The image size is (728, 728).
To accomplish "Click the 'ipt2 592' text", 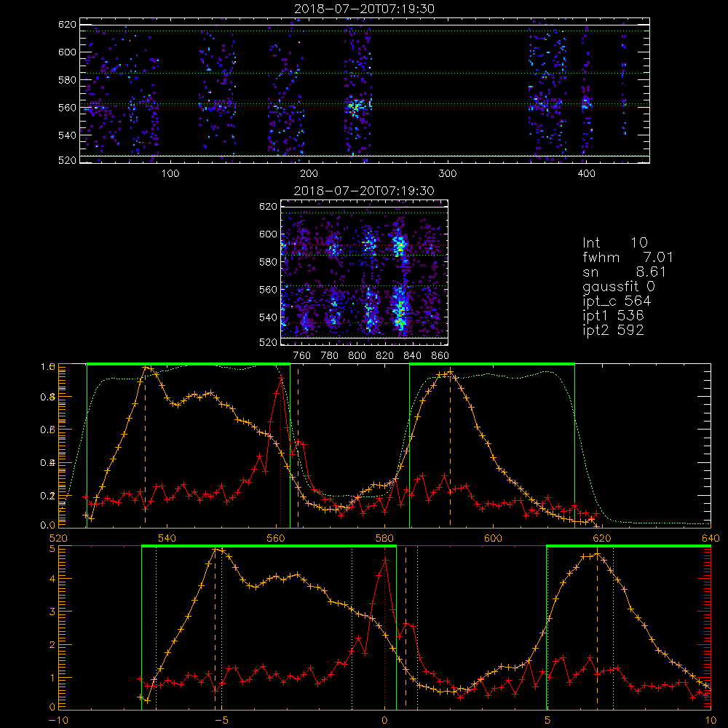I will pyautogui.click(x=613, y=330).
